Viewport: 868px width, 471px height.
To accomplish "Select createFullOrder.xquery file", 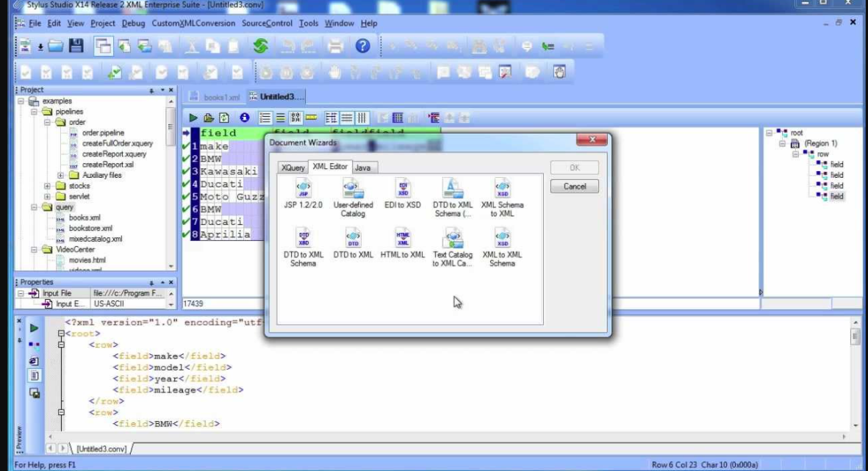I will (x=118, y=143).
